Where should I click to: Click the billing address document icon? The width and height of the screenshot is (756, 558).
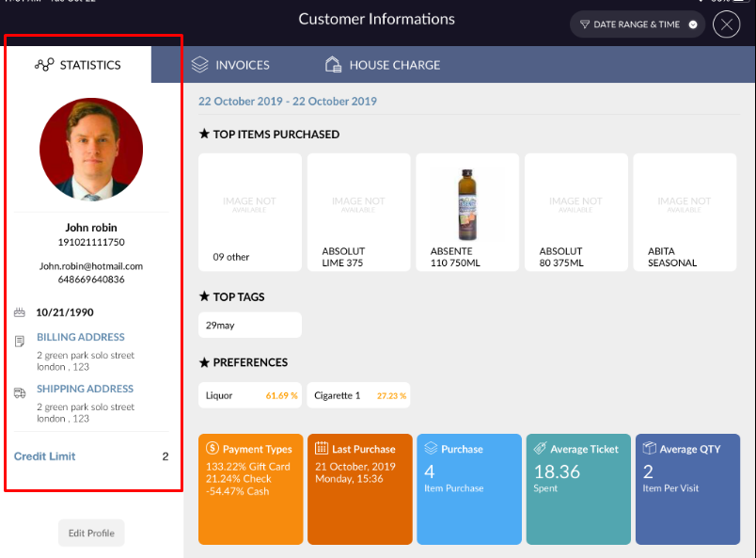[20, 341]
